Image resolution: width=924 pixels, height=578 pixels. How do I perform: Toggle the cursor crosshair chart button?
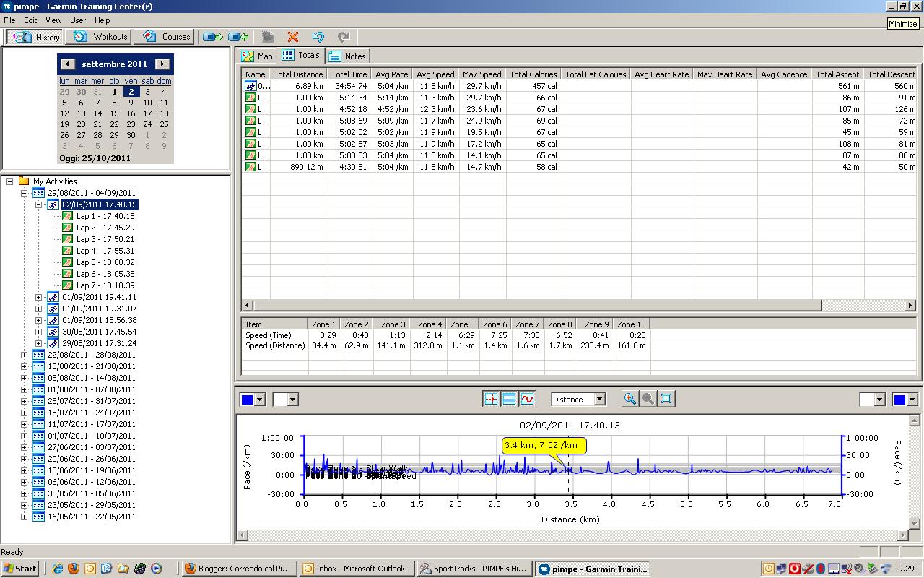[491, 399]
